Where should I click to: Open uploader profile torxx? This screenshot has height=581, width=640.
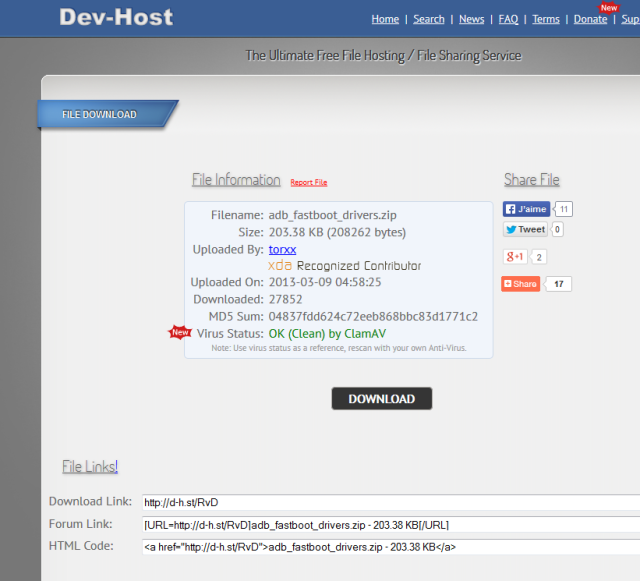(282, 249)
